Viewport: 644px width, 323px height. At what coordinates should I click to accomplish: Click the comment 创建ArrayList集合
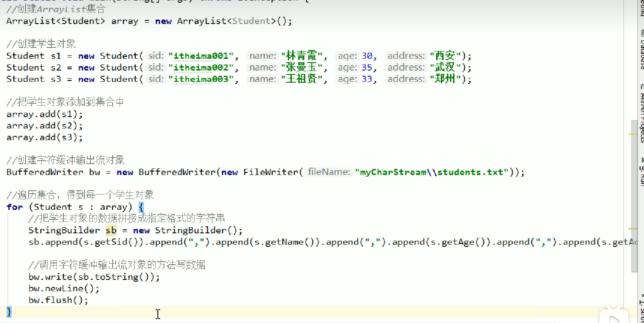click(x=56, y=9)
